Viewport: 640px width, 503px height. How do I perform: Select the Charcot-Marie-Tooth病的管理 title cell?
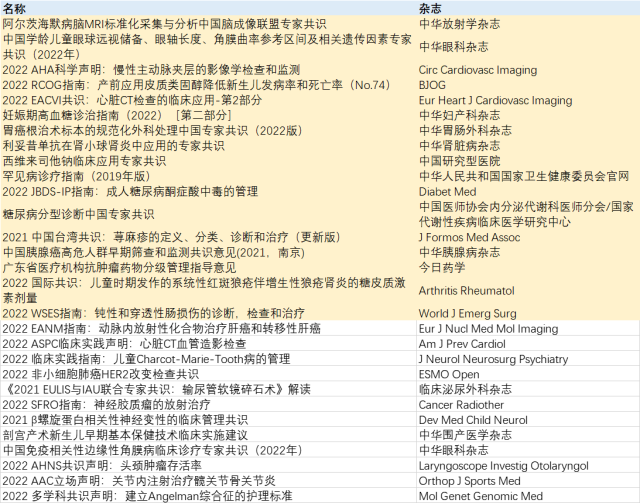208,359
